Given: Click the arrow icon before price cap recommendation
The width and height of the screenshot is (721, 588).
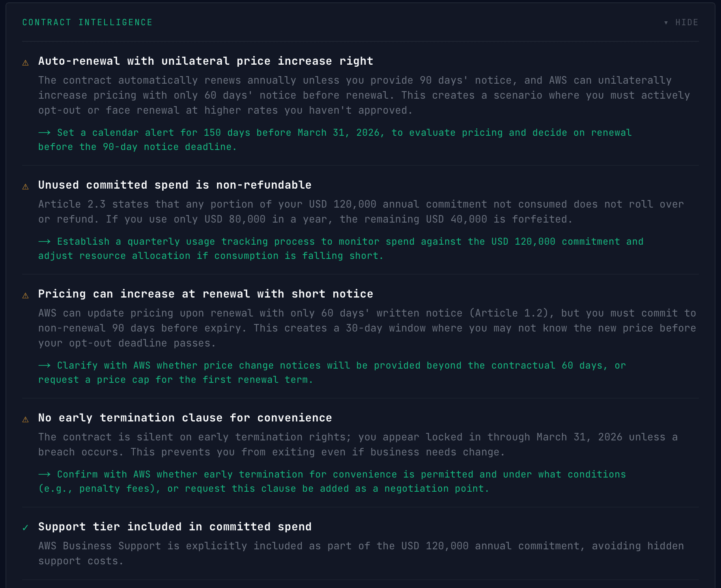Looking at the screenshot, I should tap(45, 365).
